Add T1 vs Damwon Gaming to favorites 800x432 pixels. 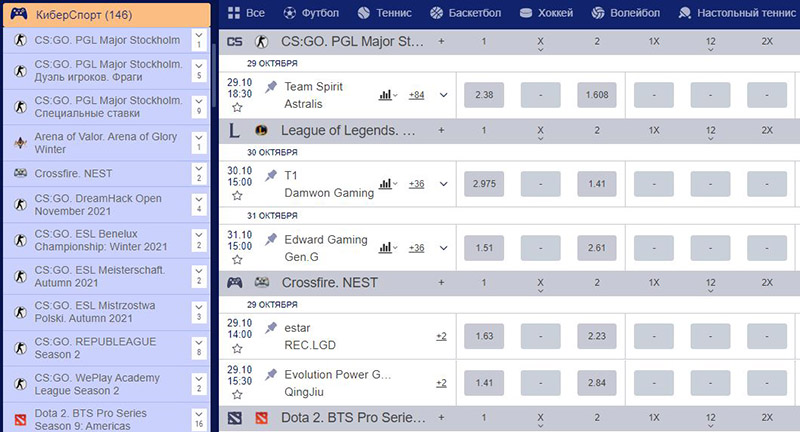[x=237, y=196]
